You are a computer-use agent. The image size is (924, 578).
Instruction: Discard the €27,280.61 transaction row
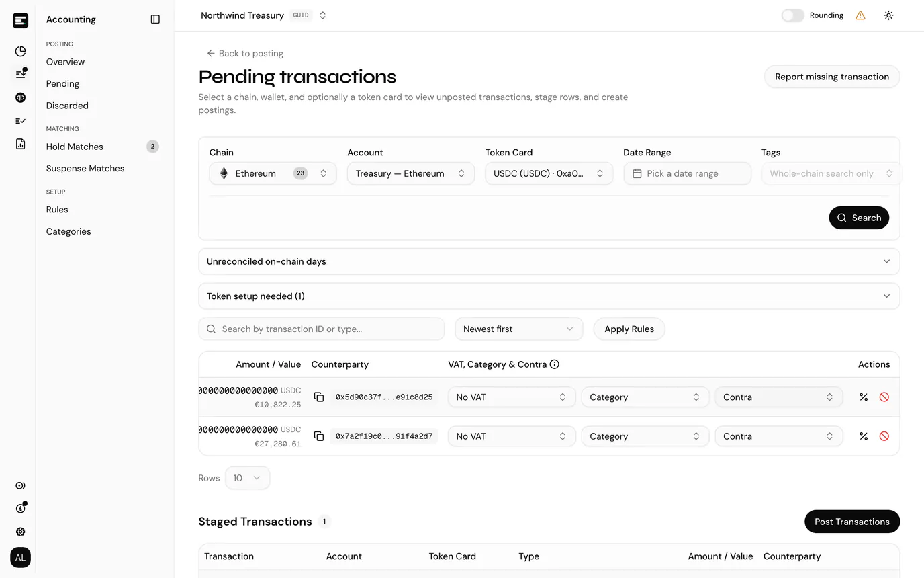pos(884,436)
